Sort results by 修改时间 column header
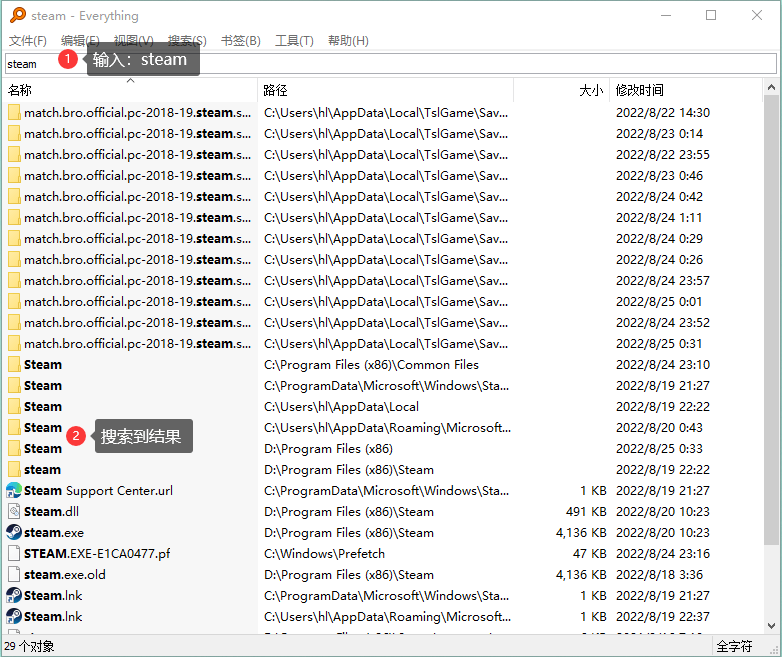 coord(686,90)
